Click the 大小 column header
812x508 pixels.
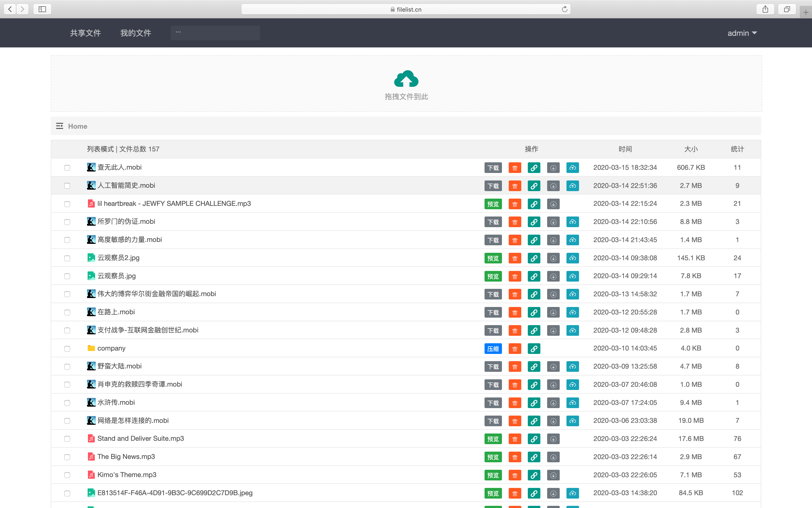click(691, 149)
